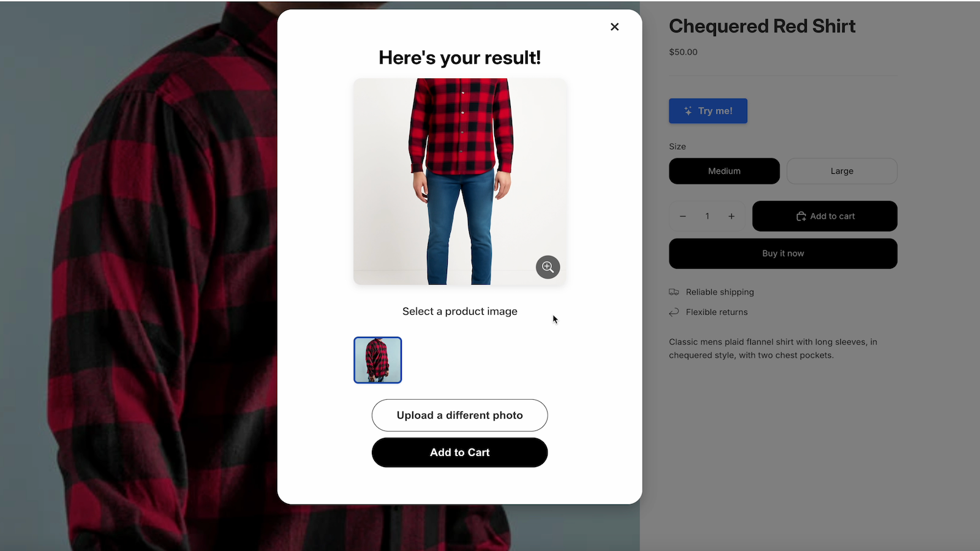Click the Buy it now button
Image resolution: width=980 pixels, height=551 pixels.
[x=783, y=253]
